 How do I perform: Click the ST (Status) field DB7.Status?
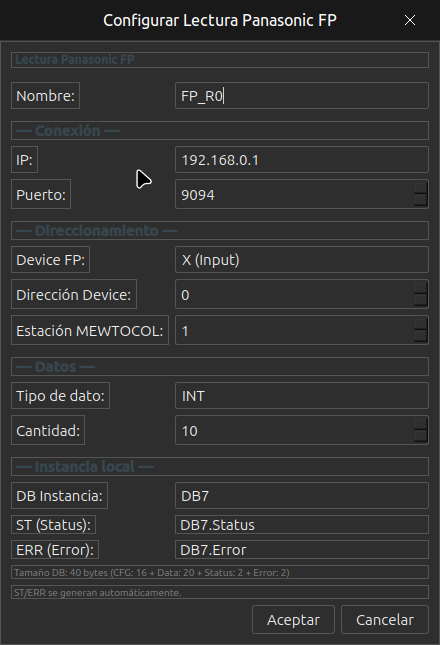point(302,525)
